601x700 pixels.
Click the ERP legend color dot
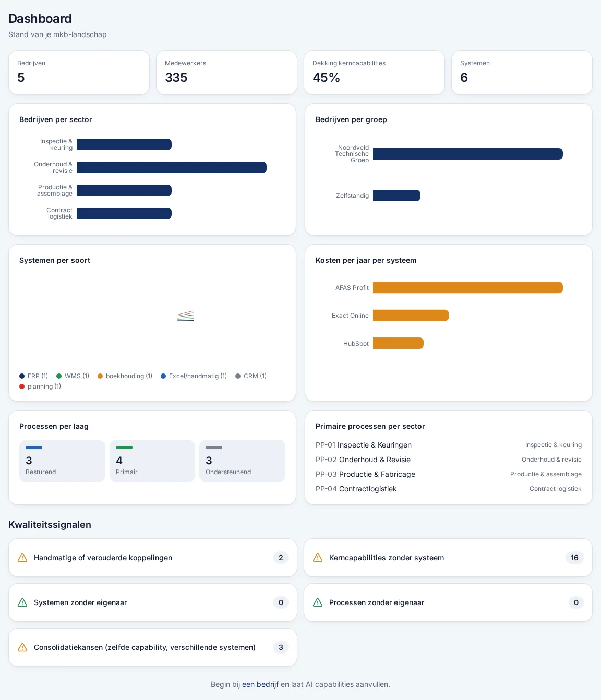[22, 376]
